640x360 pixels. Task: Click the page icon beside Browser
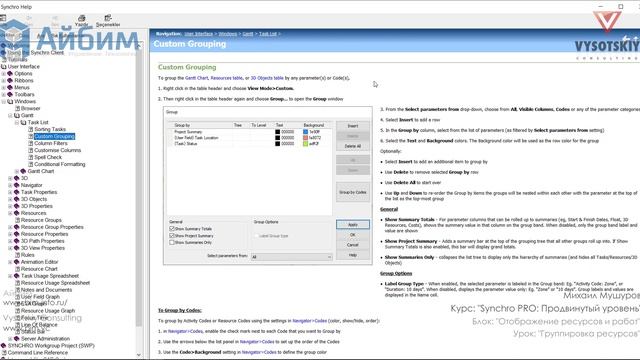pos(18,109)
